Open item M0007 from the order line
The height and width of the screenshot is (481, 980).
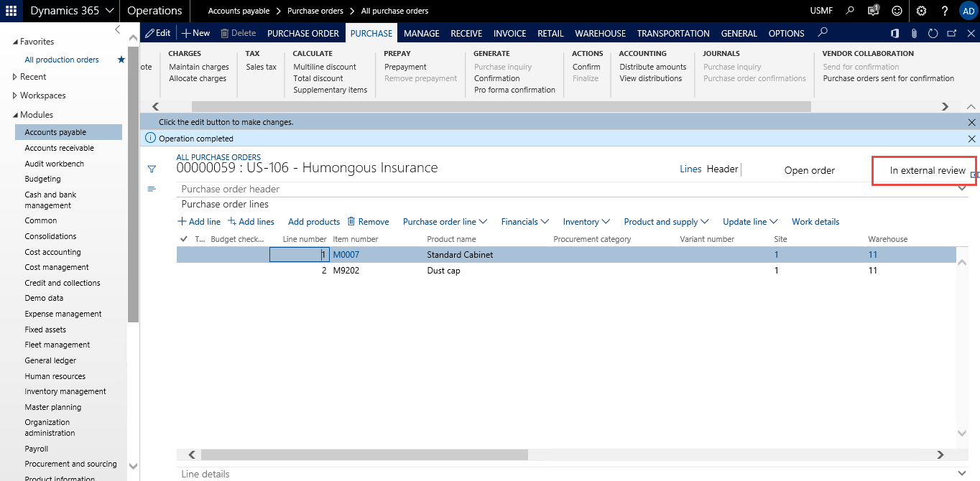click(x=346, y=254)
